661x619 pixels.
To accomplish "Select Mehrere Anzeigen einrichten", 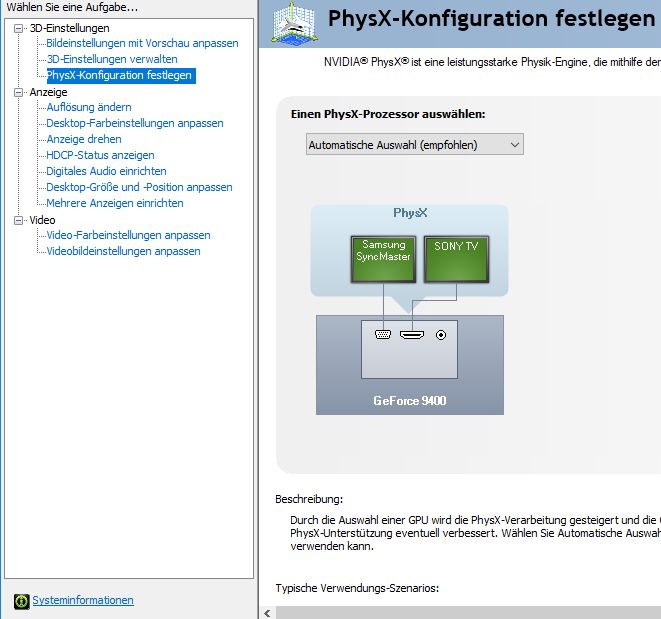I will 115,204.
